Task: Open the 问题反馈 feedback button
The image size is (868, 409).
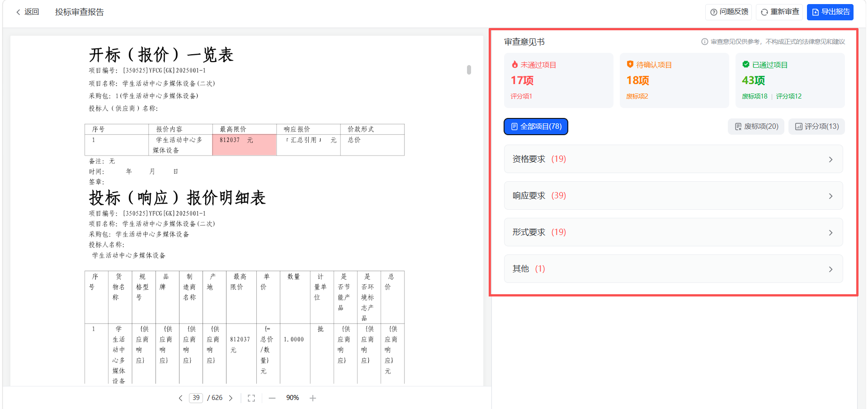Action: coord(728,12)
